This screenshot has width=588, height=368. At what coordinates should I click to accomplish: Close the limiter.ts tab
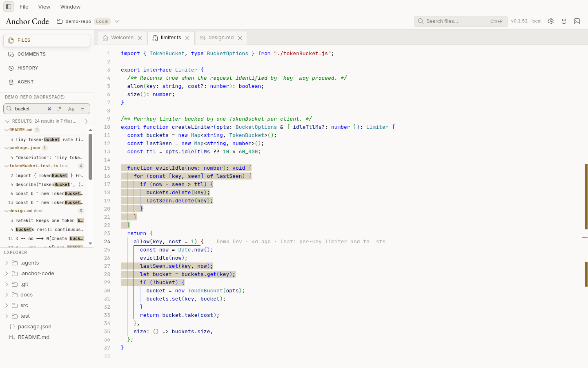point(187,38)
